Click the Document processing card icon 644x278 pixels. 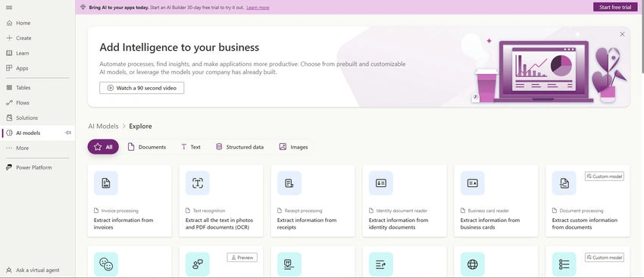564,183
